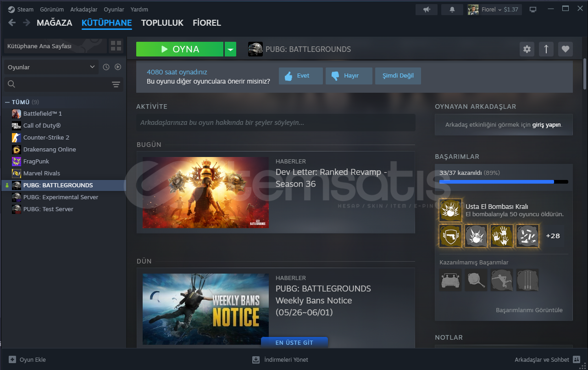The image size is (588, 370).
Task: Open the Oyunlar menu
Action: tap(114, 9)
